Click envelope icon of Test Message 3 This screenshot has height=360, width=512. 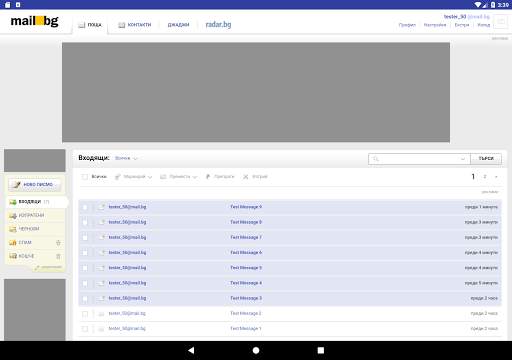click(101, 298)
